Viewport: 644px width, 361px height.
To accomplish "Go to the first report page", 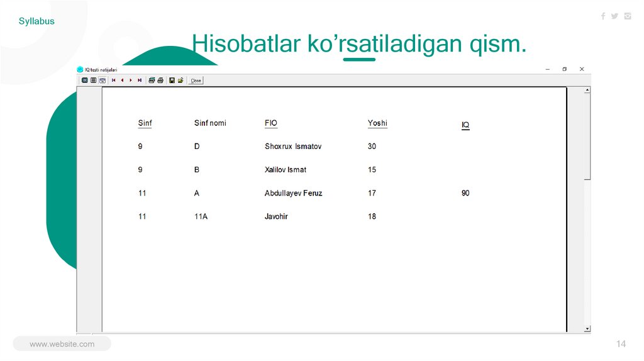I will click(114, 81).
